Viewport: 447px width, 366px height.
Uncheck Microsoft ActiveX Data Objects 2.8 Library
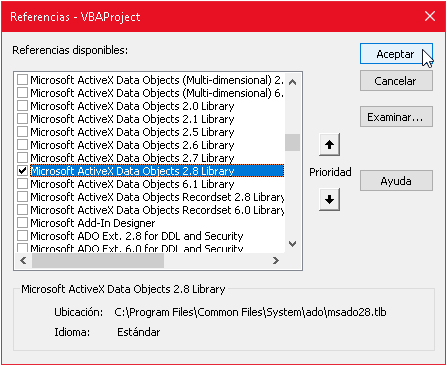coord(22,171)
